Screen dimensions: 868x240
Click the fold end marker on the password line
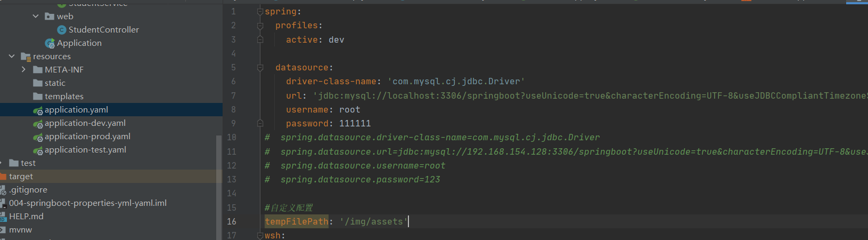click(x=260, y=123)
